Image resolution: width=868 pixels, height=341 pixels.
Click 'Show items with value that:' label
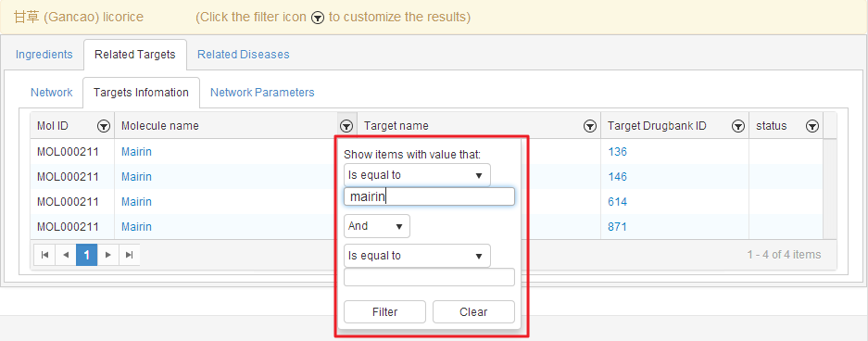pyautogui.click(x=412, y=155)
